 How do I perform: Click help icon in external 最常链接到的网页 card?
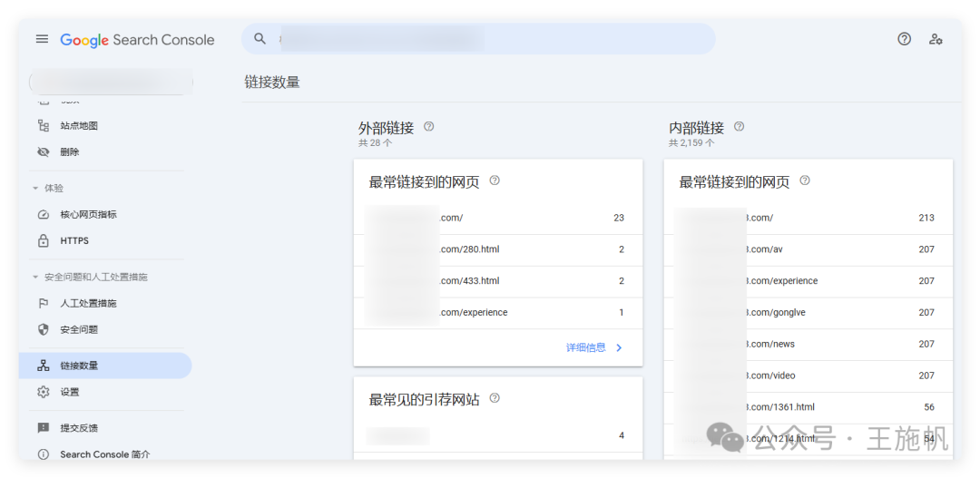(x=495, y=180)
